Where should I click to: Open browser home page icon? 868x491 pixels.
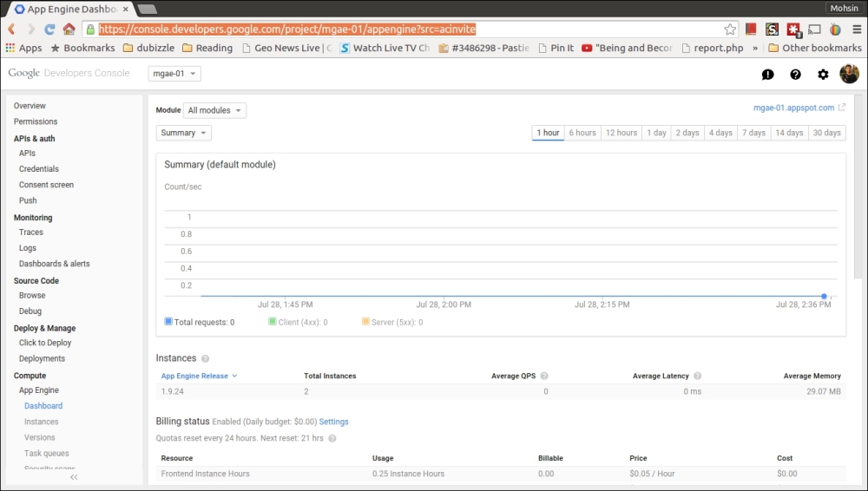pos(69,29)
